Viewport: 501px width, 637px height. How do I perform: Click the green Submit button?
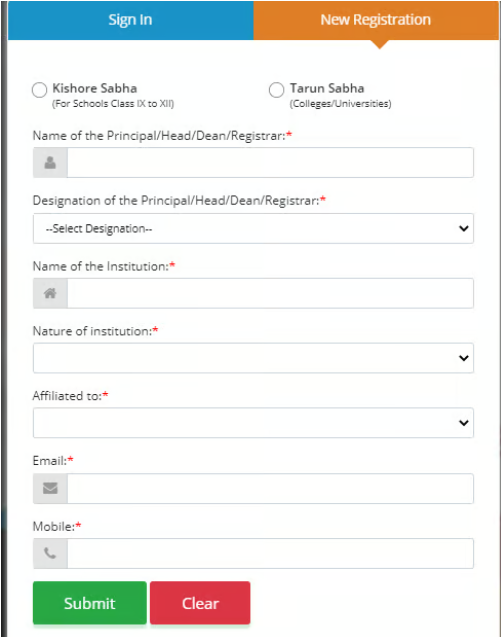(90, 603)
